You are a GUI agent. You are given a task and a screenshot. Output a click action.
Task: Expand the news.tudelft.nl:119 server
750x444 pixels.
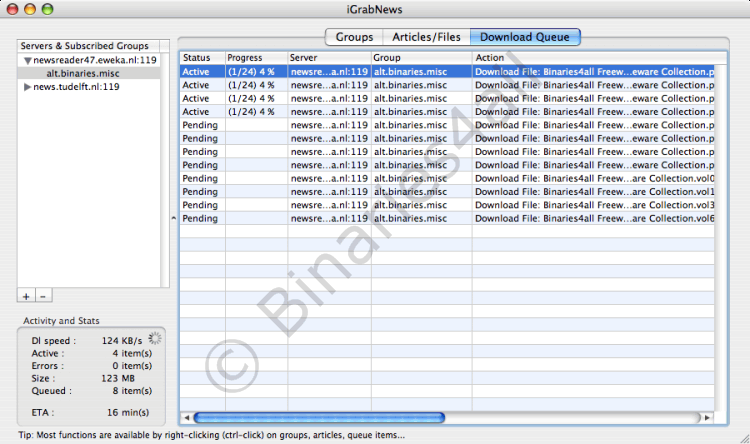(x=27, y=87)
